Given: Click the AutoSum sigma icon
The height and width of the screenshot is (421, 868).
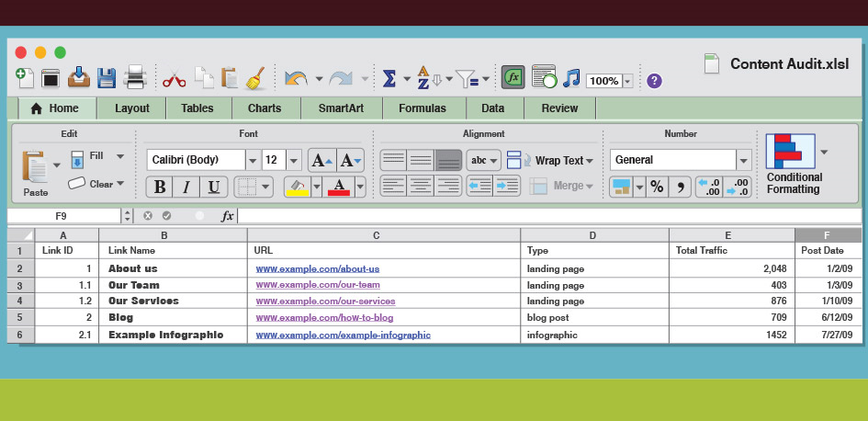Looking at the screenshot, I should (389, 79).
